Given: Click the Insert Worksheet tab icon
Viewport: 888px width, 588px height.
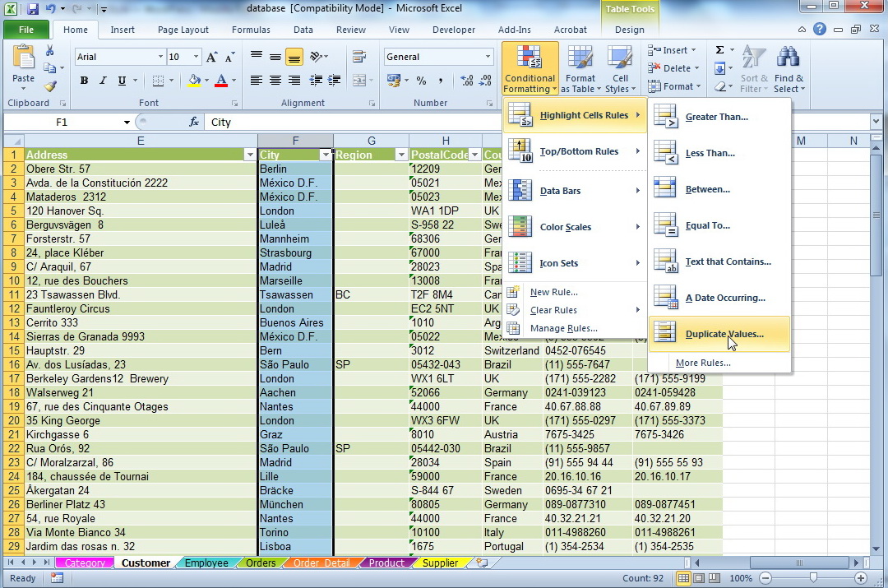Looking at the screenshot, I should [482, 563].
